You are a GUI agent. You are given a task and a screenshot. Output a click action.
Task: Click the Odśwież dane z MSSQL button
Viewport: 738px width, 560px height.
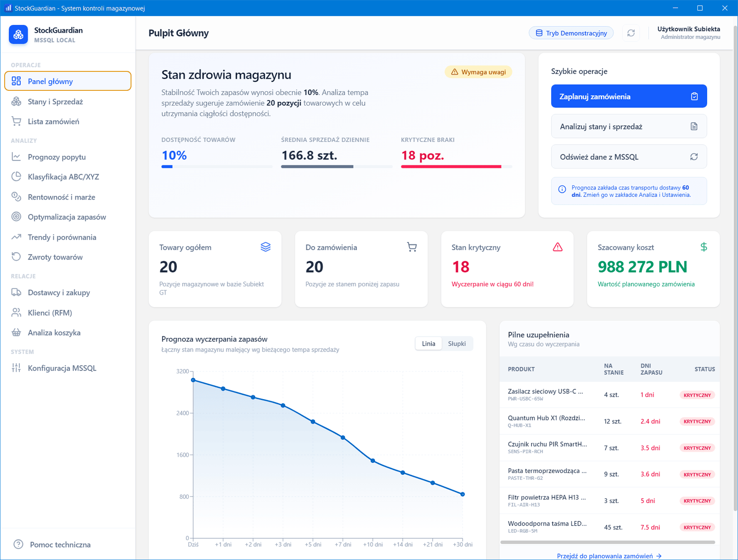pos(629,157)
